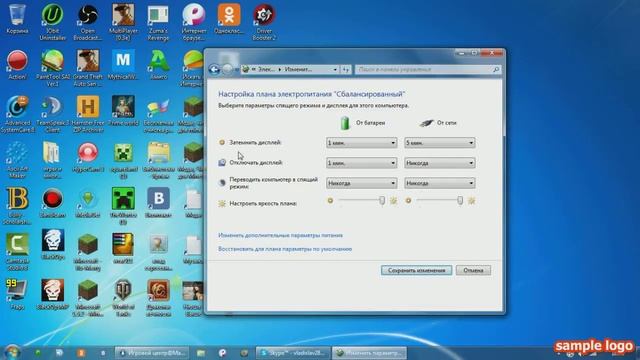
Task: Launch Advanced SystemCare 8 desktop shortcut
Action: (17, 114)
